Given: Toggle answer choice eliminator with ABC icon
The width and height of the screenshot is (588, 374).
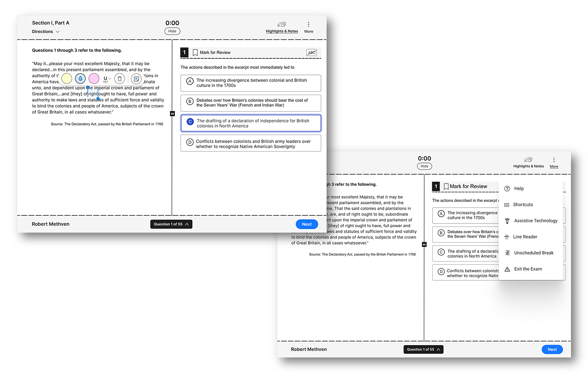Looking at the screenshot, I should (311, 52).
